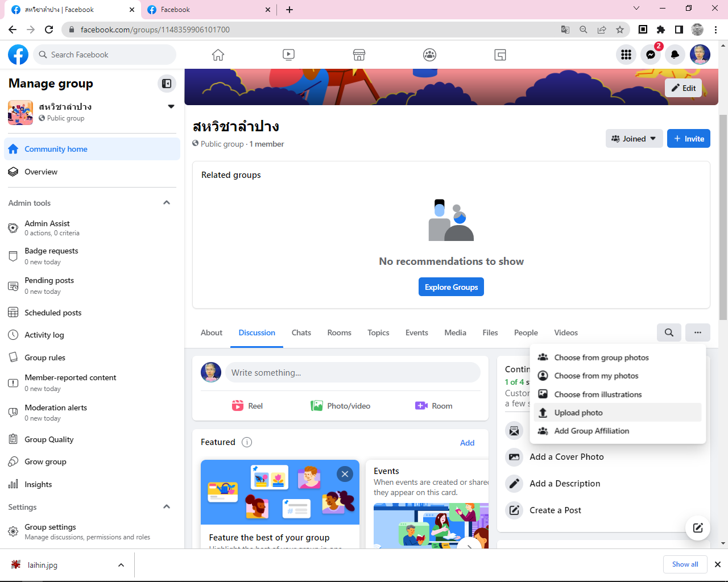
Task: Click Upload photo menu item
Action: [x=618, y=413]
